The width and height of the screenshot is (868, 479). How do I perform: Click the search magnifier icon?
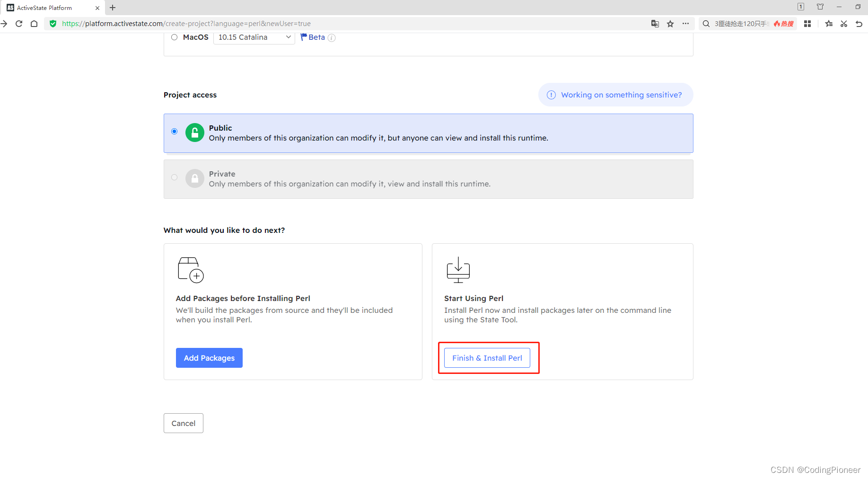(706, 24)
